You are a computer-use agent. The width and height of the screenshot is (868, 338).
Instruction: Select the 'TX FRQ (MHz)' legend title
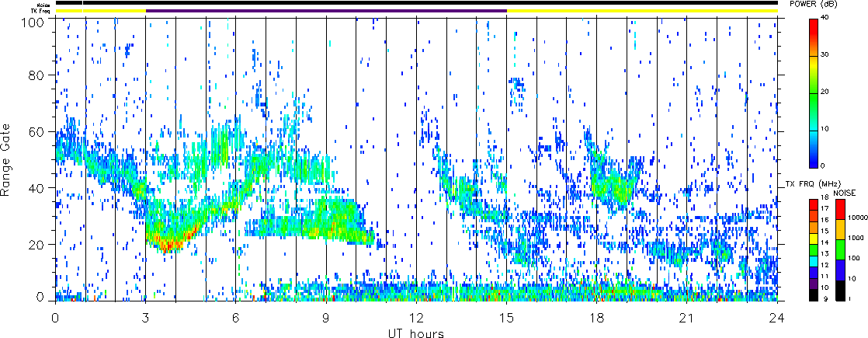813,184
